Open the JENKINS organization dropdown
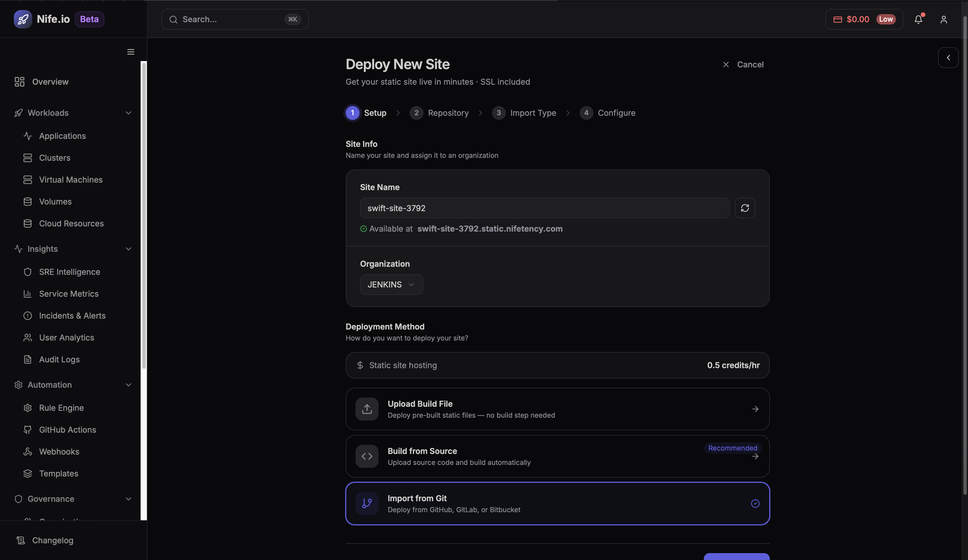The height and width of the screenshot is (560, 968). point(391,284)
